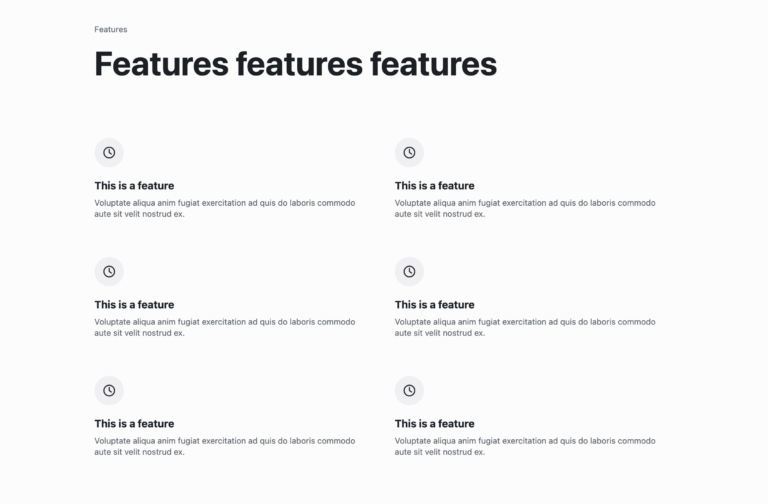The image size is (768, 504).
Task: Click the "Voluptate aliqua" description in bottom-right feature
Action: pyautogui.click(x=524, y=446)
